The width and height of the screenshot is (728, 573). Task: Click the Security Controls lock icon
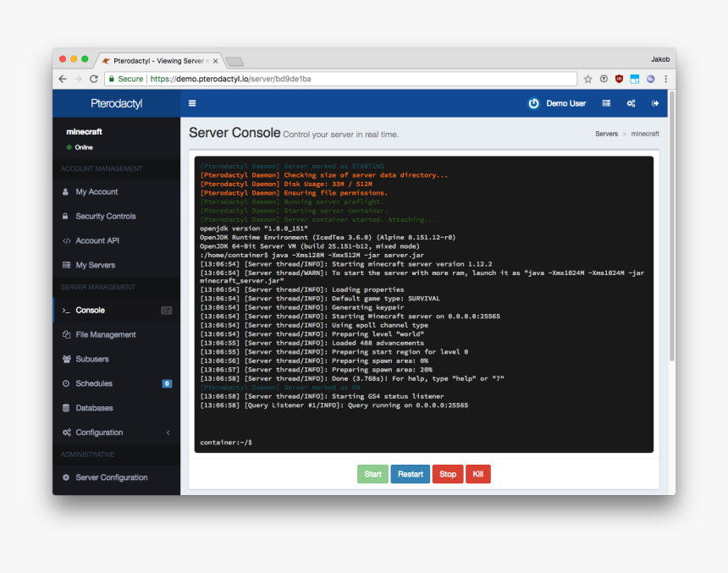pos(65,216)
